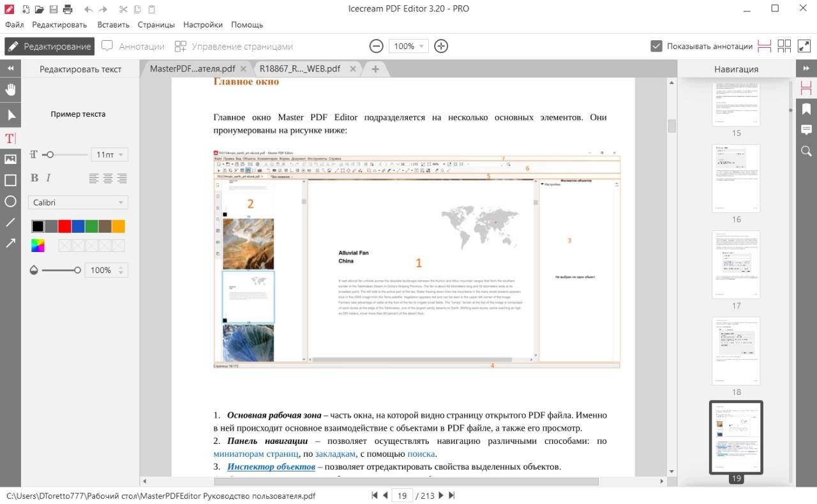Click the font size slider
817x504 pixels.
tap(64, 154)
